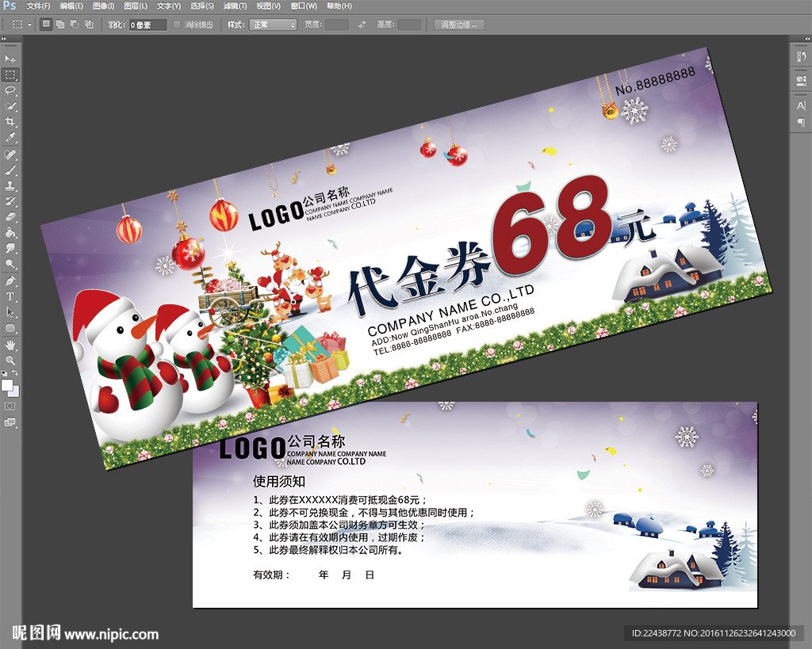Image resolution: width=812 pixels, height=649 pixels.
Task: Select the Dodge tool
Action: [x=10, y=264]
